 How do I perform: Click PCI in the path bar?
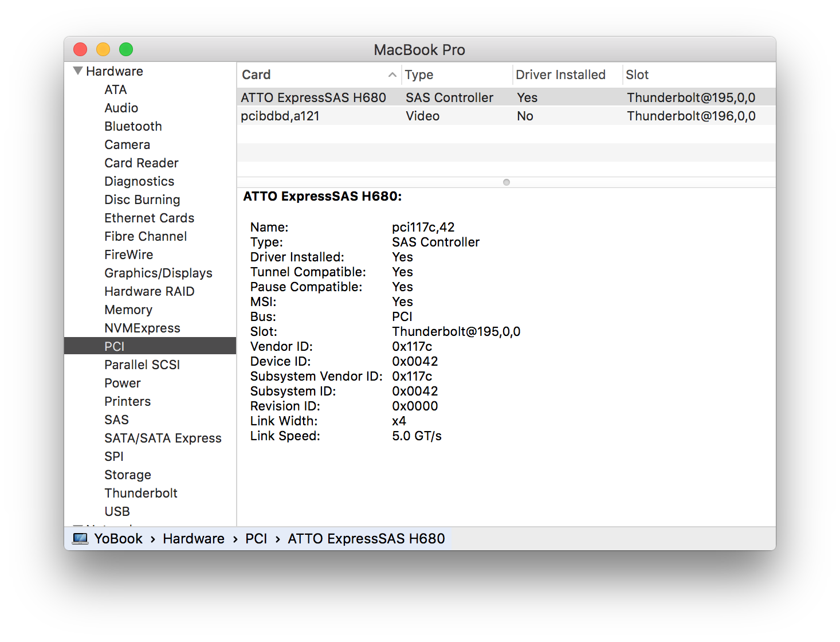click(x=256, y=539)
